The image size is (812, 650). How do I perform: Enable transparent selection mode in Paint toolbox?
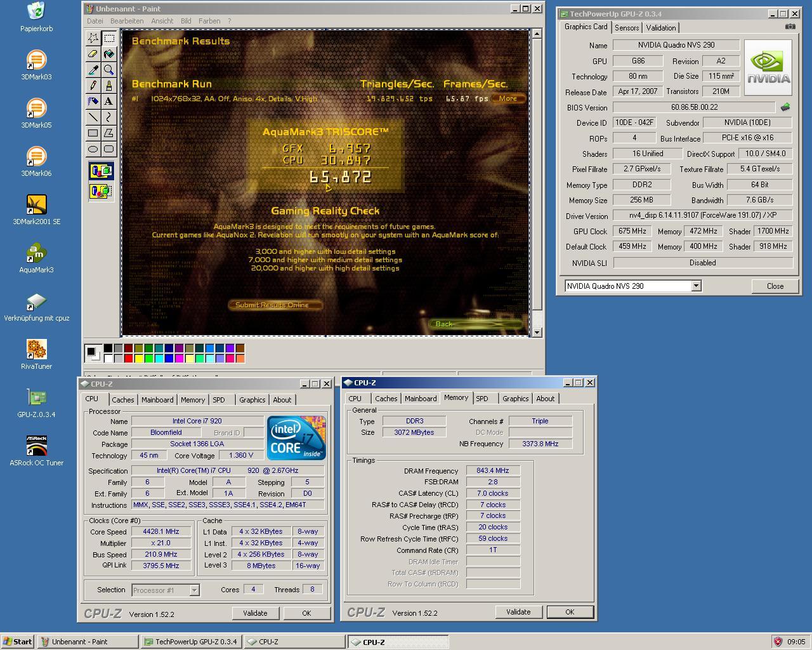(101, 190)
